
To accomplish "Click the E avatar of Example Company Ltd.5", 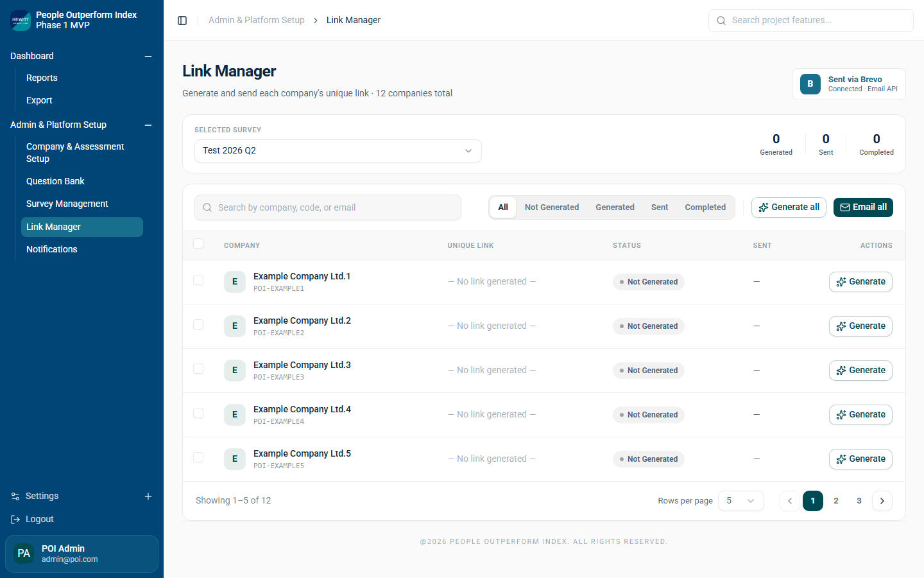I will 235,459.
